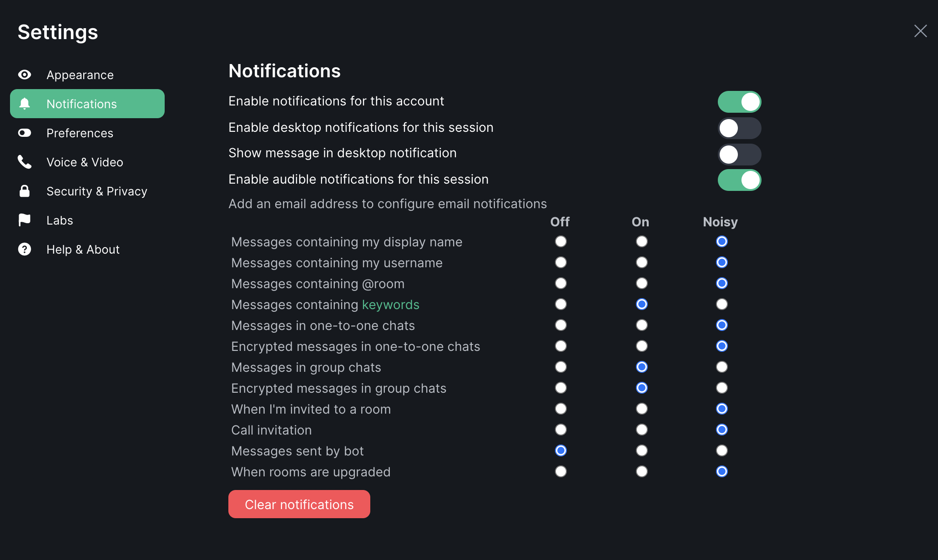Screen dimensions: 938x560
Task: Click the Clear notifications button
Action: point(299,504)
